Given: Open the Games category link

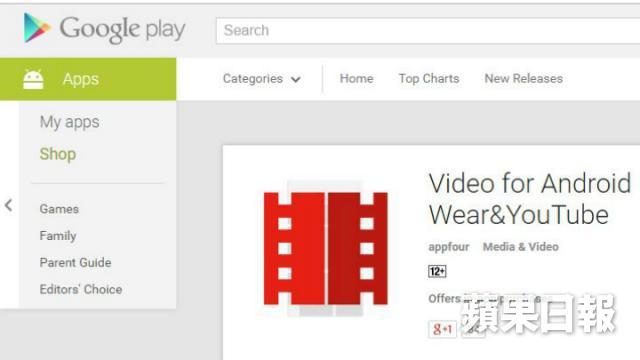Looking at the screenshot, I should pyautogui.click(x=59, y=209).
